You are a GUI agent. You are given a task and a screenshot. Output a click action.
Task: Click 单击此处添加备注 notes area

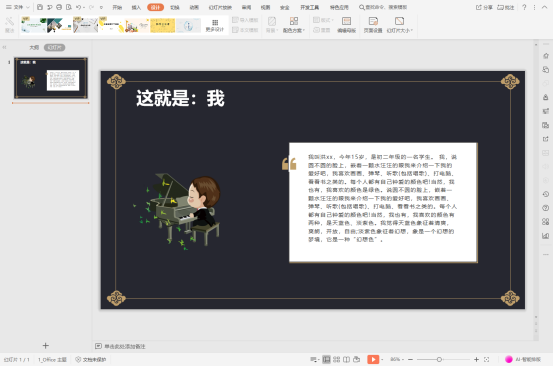point(125,346)
